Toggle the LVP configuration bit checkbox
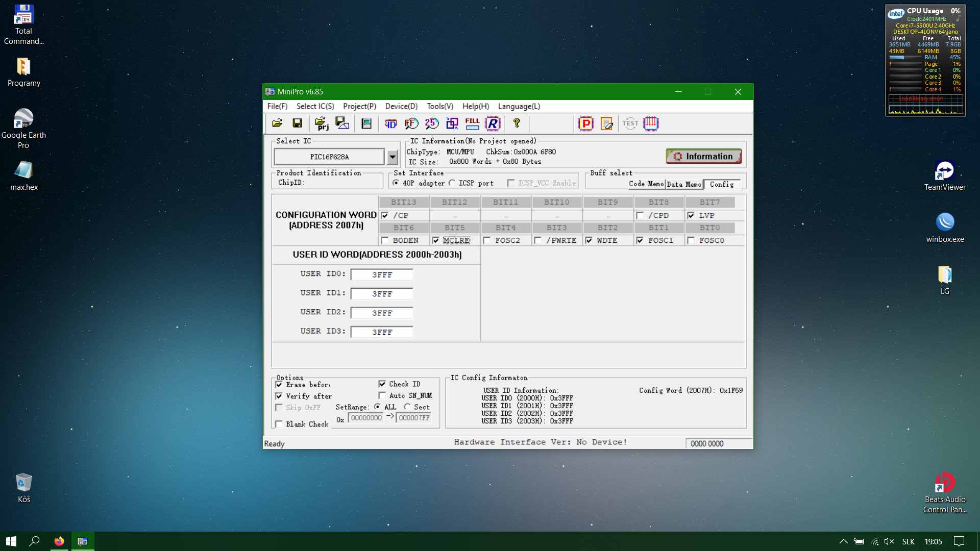Viewport: 980px width, 551px height. pyautogui.click(x=691, y=215)
